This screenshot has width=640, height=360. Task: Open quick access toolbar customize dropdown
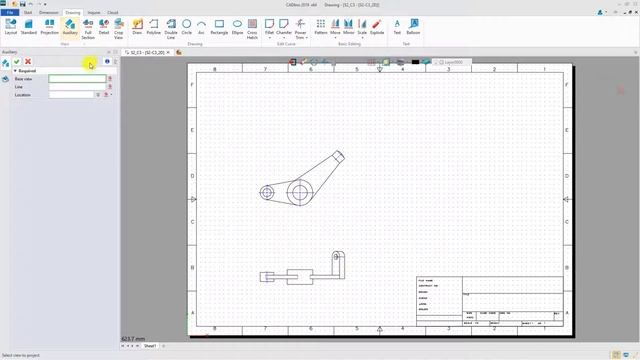[x=45, y=4]
